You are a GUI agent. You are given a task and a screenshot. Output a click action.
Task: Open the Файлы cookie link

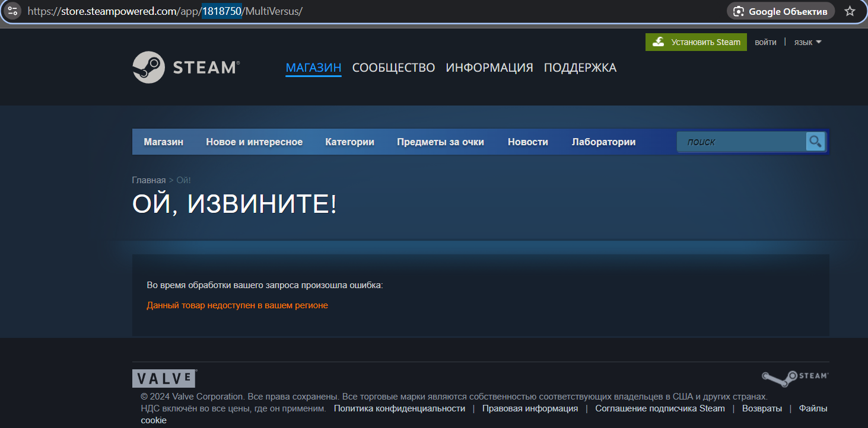[813, 408]
